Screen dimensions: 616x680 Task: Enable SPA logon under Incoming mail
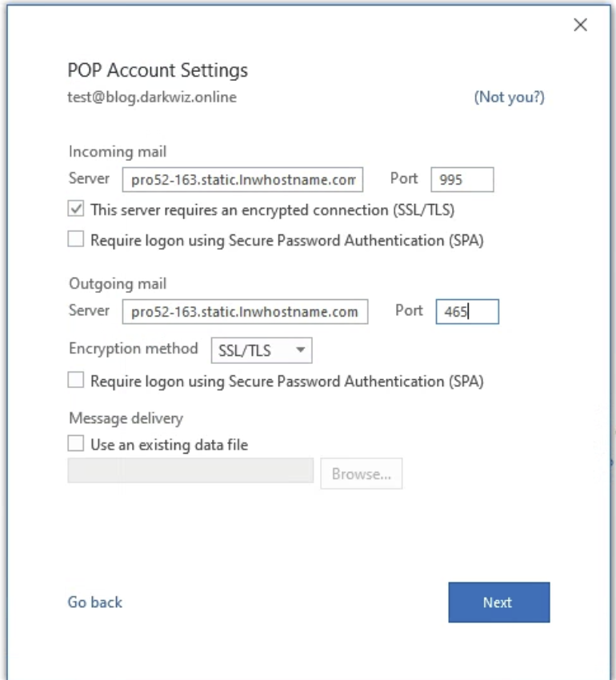click(x=76, y=239)
